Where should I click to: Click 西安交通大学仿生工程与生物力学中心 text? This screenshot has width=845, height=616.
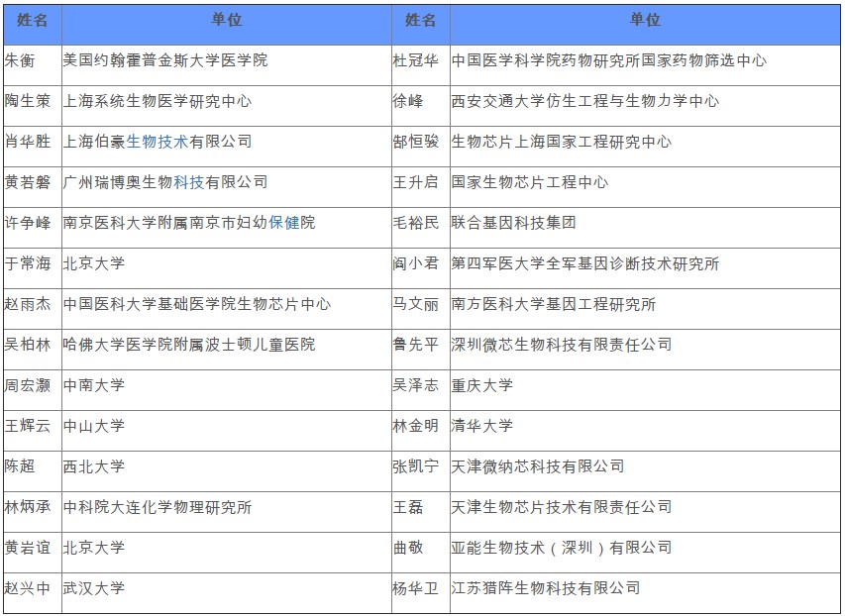point(584,101)
